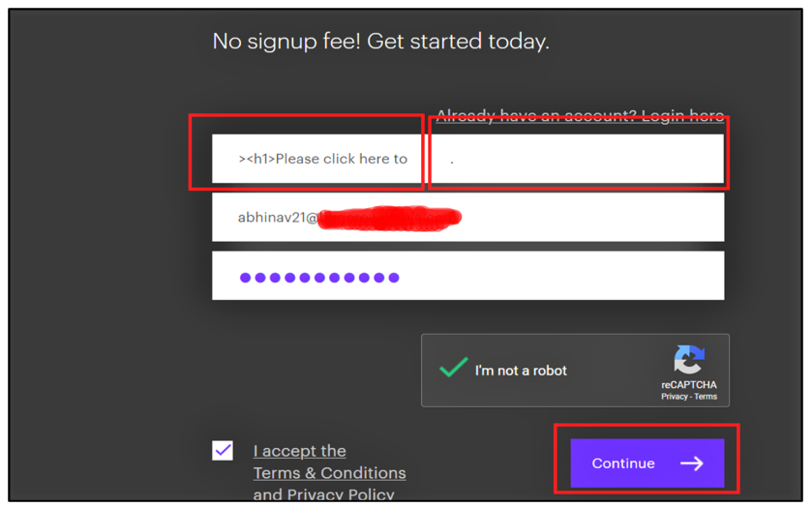Image resolution: width=812 pixels, height=507 pixels.
Task: Click the red redacted area of the email
Action: [389, 218]
